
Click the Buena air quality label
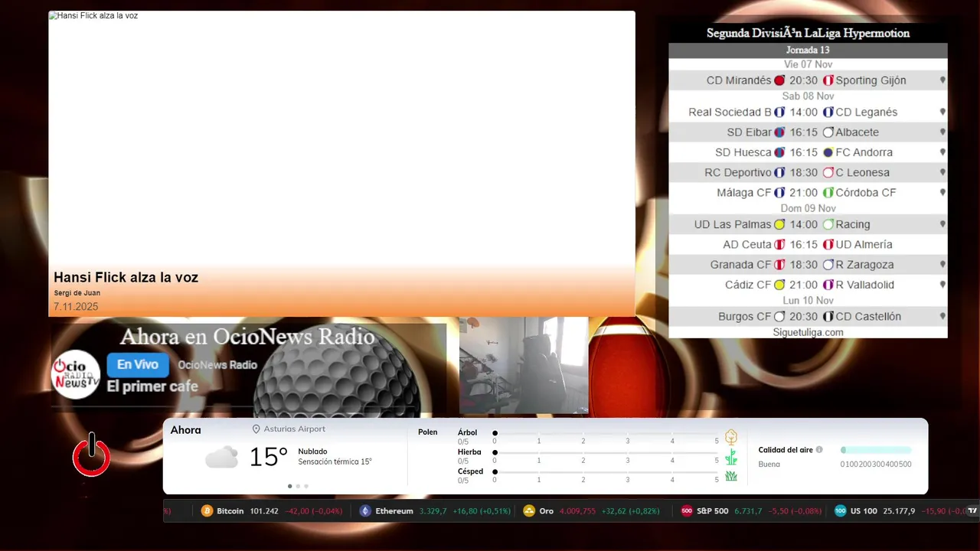[x=769, y=465]
